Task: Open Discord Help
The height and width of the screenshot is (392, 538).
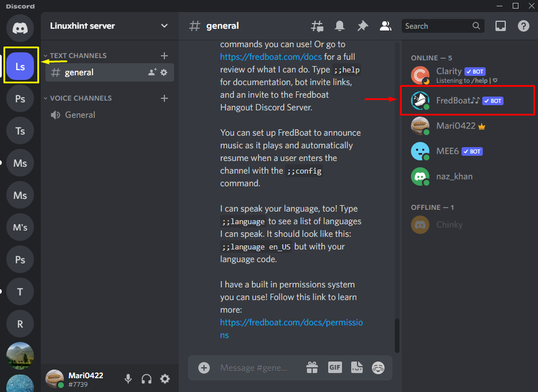Action: pyautogui.click(x=523, y=26)
